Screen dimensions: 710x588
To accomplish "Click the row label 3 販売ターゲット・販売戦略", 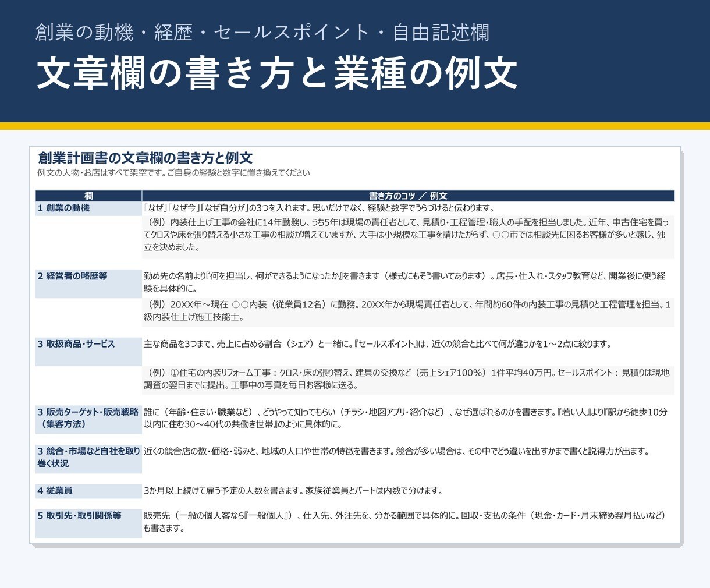I will coord(88,419).
